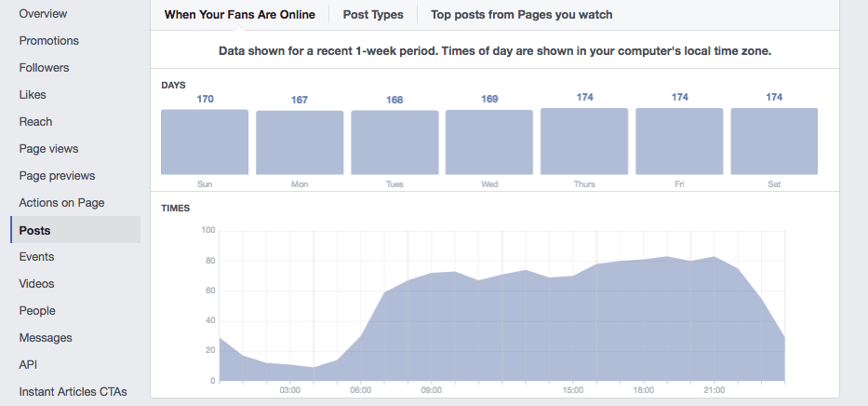Open Videos in the left menu
The width and height of the screenshot is (868, 406).
tap(36, 284)
